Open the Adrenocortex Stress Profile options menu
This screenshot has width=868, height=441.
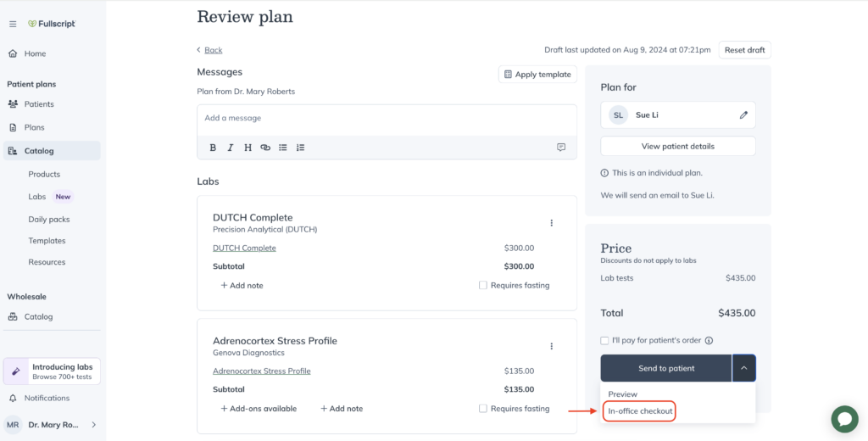(x=551, y=346)
